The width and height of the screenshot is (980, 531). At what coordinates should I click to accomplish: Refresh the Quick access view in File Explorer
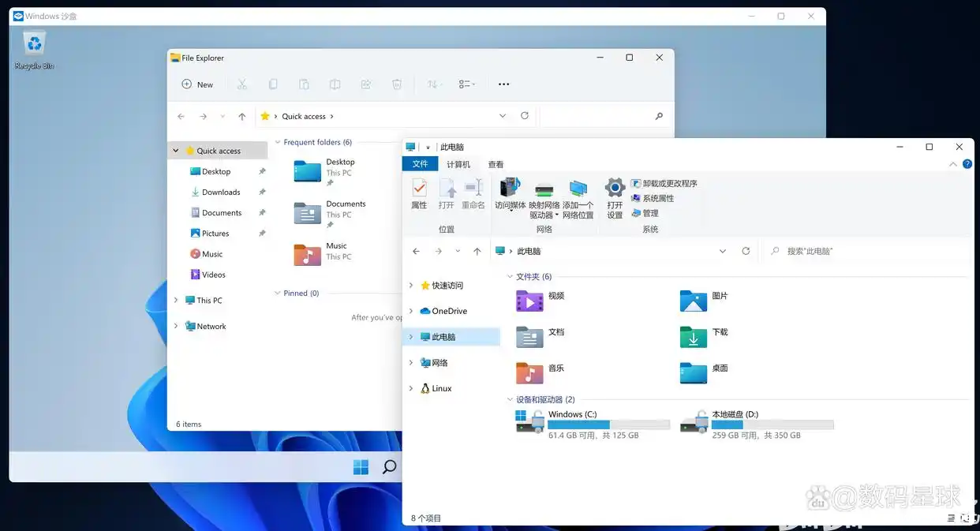[525, 116]
